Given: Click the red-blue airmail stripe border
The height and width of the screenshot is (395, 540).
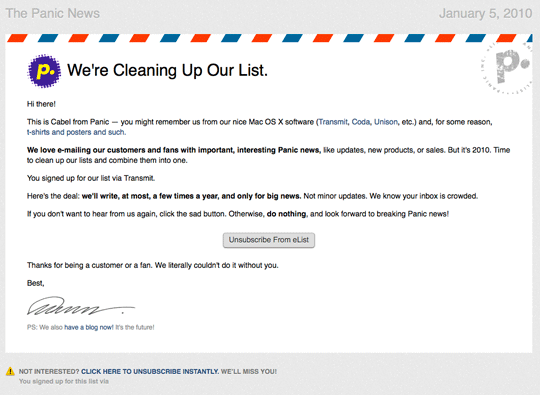Looking at the screenshot, I should click(x=269, y=38).
